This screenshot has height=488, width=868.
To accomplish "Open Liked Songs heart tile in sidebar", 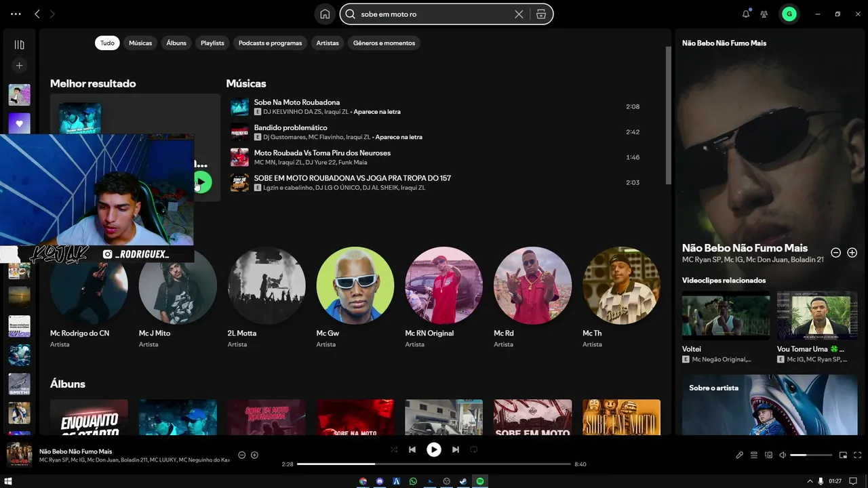I will point(19,123).
